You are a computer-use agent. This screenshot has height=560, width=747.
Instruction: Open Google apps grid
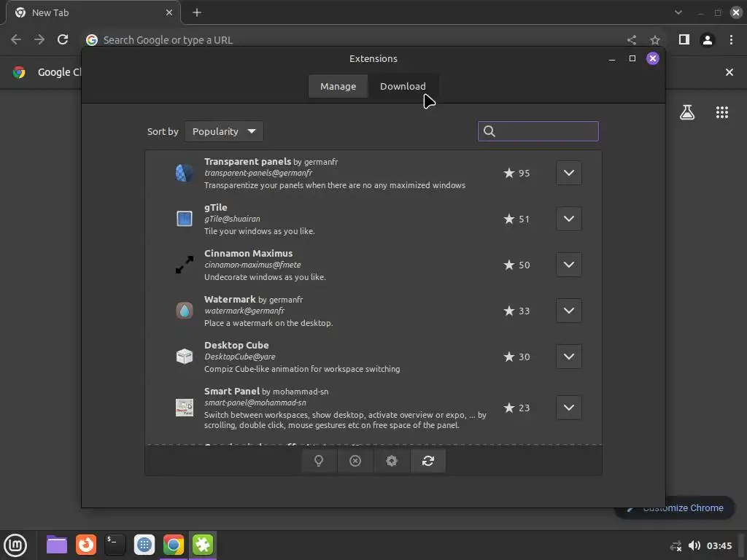tap(722, 112)
